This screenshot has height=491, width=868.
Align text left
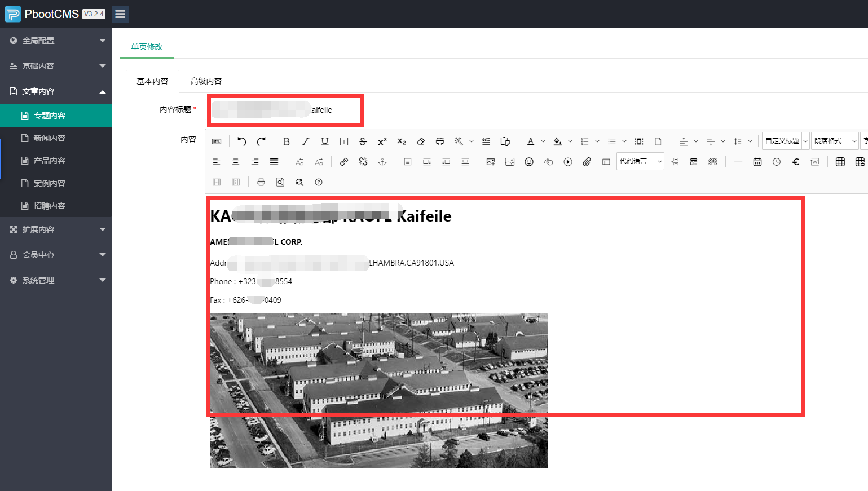[x=217, y=162]
